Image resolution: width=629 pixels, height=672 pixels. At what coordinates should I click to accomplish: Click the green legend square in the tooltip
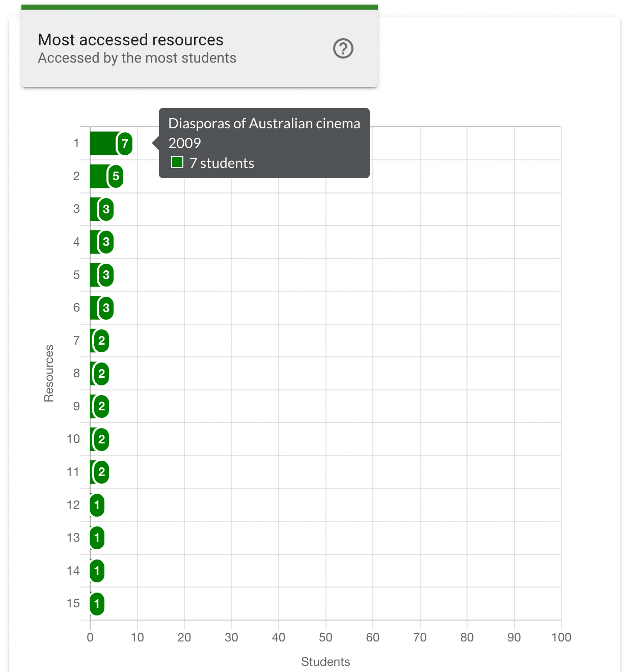(177, 162)
